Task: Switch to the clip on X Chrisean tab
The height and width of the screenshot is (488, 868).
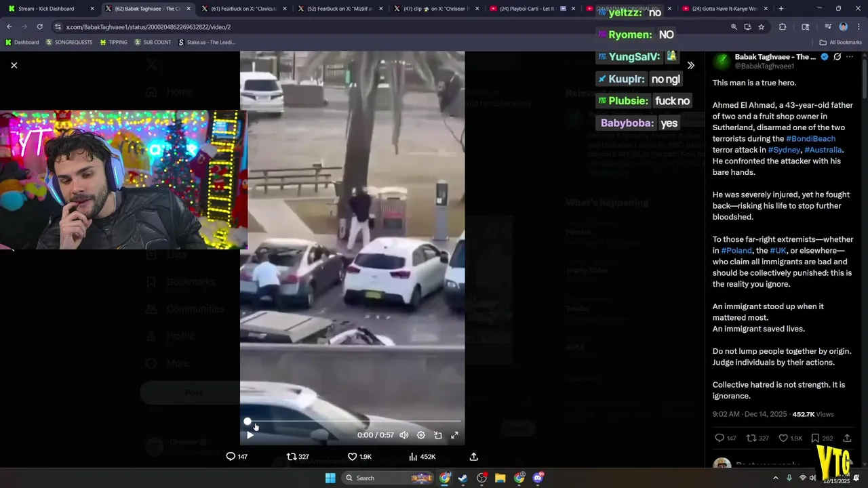Action: [x=437, y=9]
